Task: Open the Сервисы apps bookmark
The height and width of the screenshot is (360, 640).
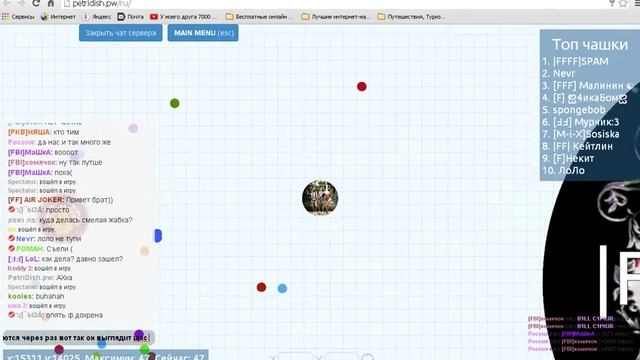Action: tap(18, 17)
